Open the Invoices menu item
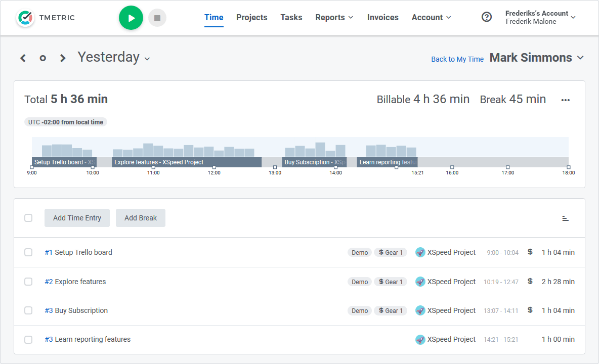599x364 pixels. point(382,17)
